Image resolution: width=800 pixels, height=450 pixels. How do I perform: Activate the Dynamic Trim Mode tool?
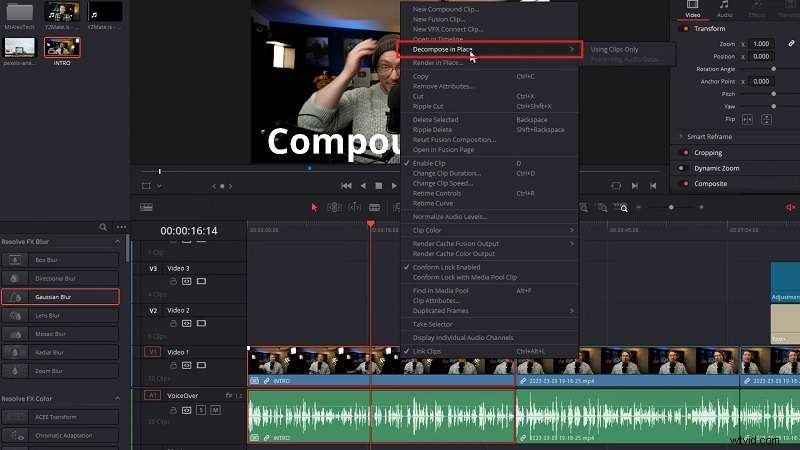[x=355, y=207]
